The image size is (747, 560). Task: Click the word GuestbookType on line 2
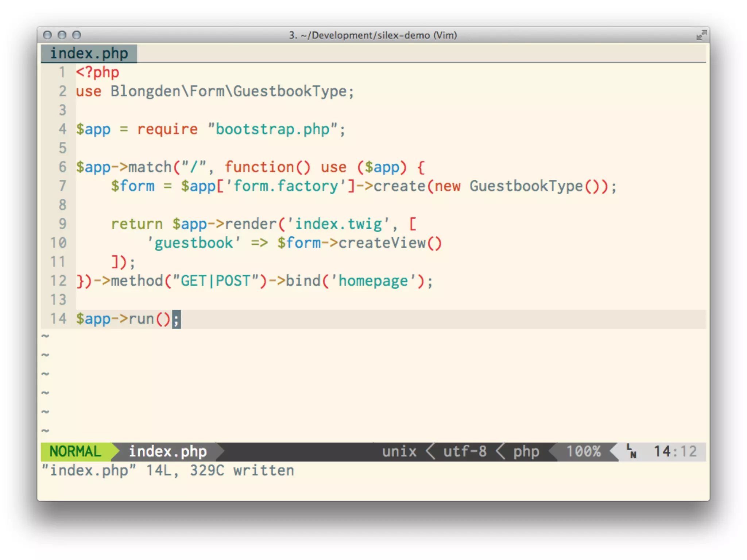290,91
